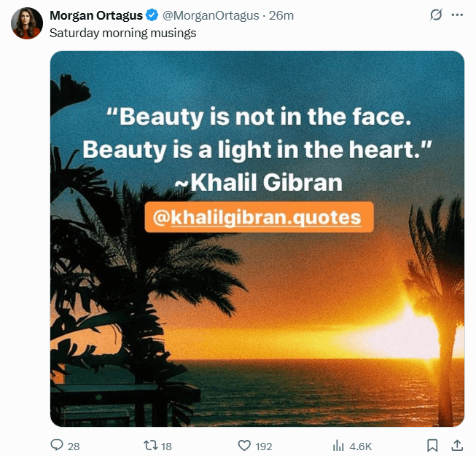Click the 28 replies count
This screenshot has width=476, height=456.
click(x=74, y=447)
